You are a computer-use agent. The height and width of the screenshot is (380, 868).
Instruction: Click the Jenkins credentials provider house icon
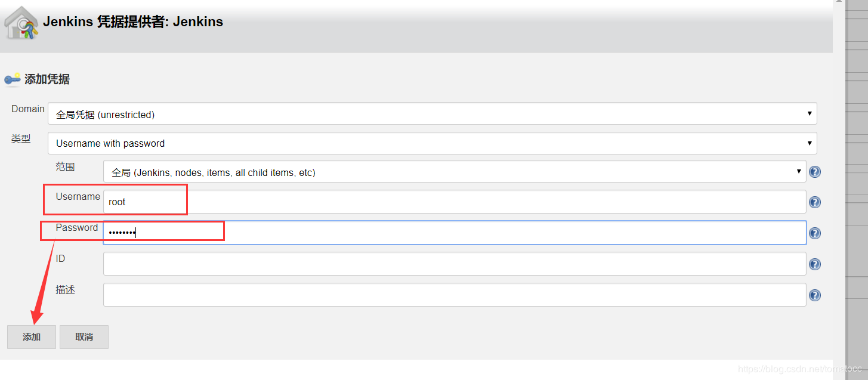21,23
